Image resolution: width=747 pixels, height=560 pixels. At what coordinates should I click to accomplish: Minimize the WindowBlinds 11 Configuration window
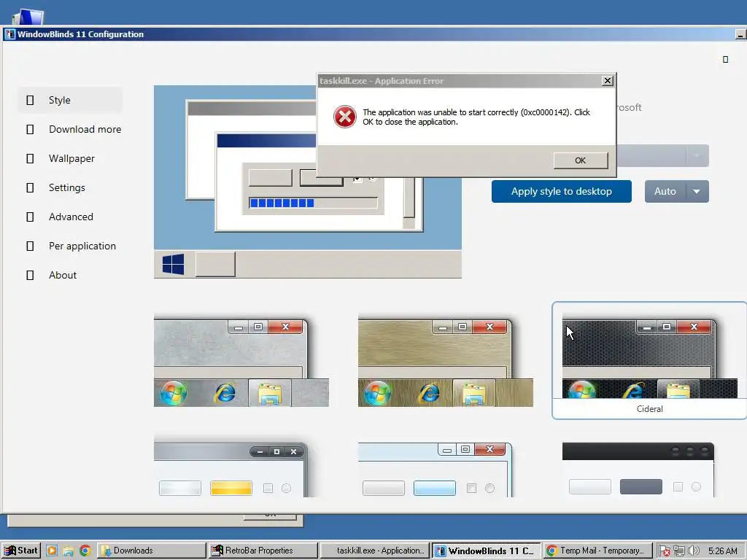(740, 34)
